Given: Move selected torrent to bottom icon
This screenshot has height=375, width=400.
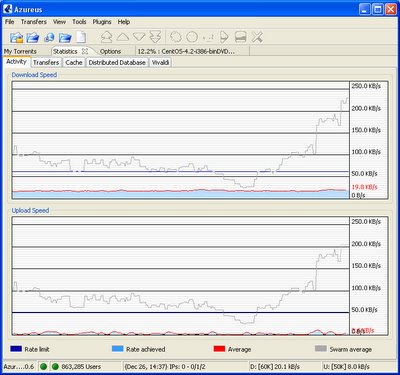Looking at the screenshot, I should pyautogui.click(x=155, y=37).
